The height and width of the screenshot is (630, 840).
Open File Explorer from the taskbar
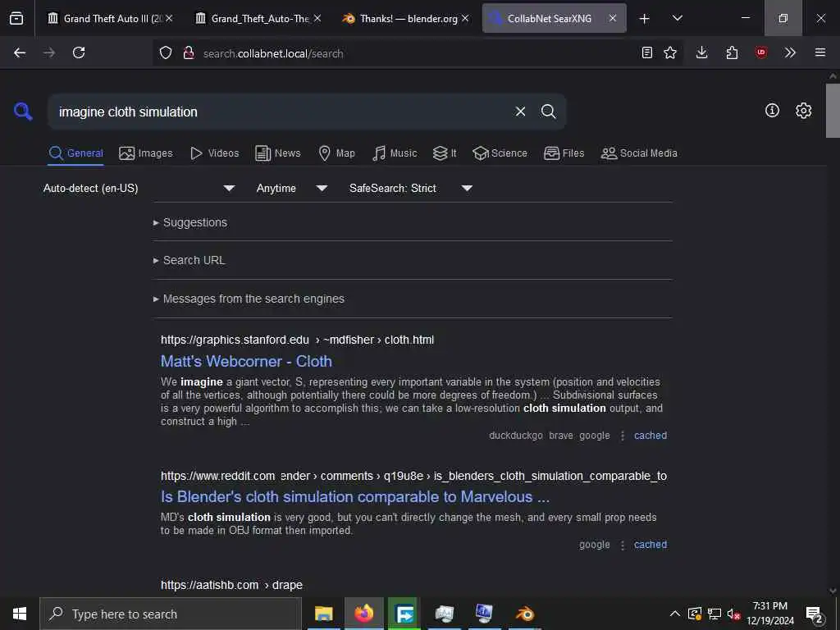[x=323, y=614]
